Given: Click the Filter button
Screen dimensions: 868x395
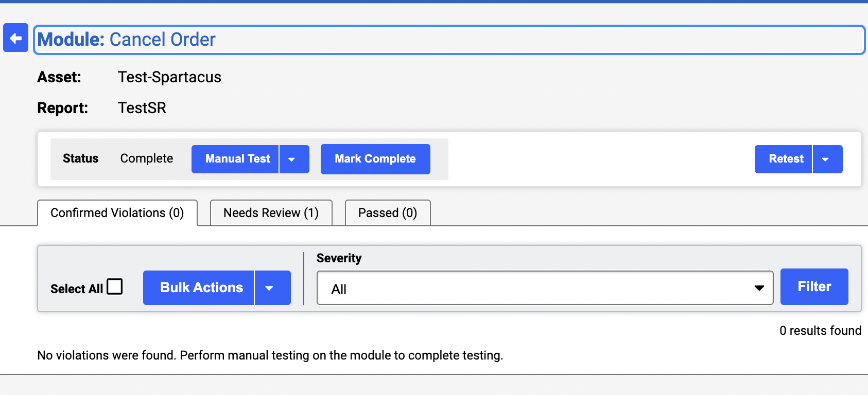Looking at the screenshot, I should 814,286.
